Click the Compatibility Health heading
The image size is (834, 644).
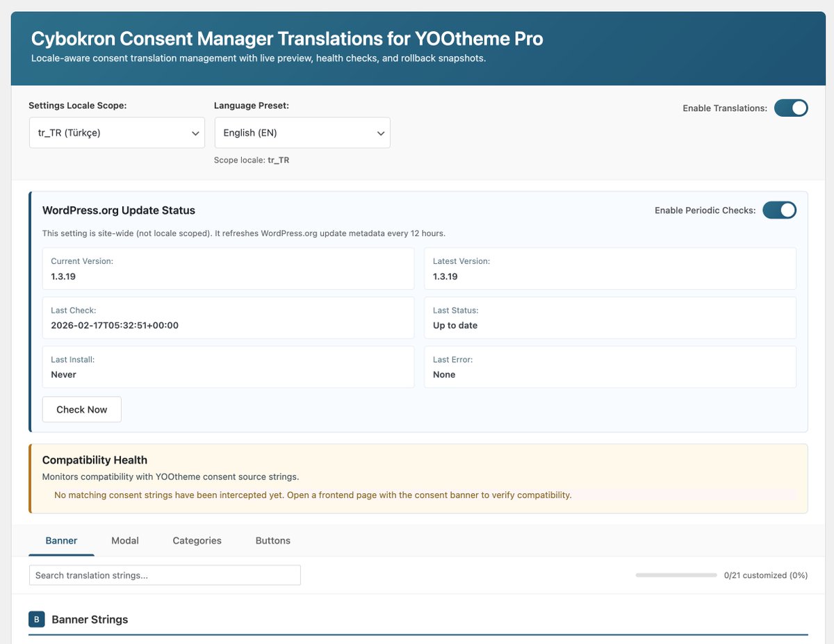95,460
